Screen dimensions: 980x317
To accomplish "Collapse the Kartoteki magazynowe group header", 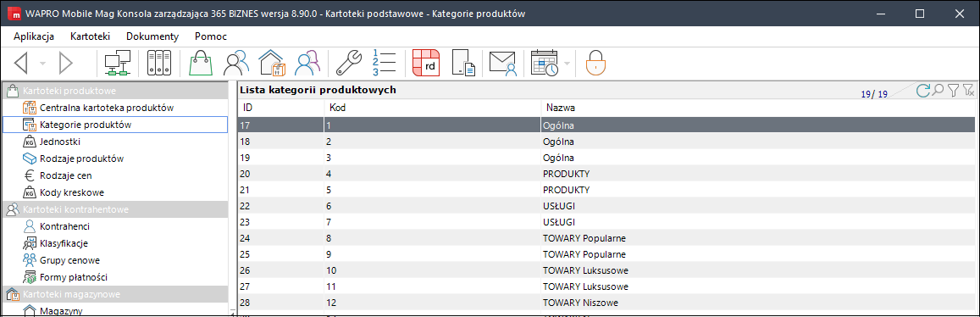I will [x=116, y=294].
